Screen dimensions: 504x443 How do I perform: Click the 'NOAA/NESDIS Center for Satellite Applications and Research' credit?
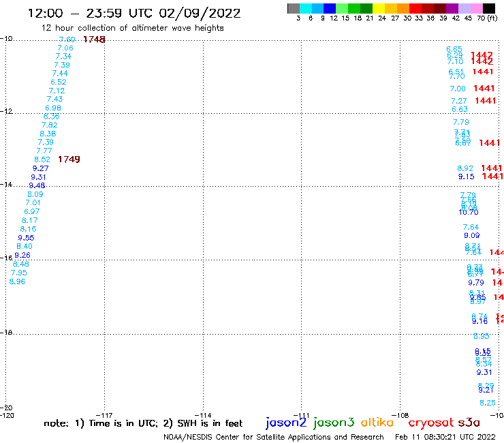[x=274, y=437]
